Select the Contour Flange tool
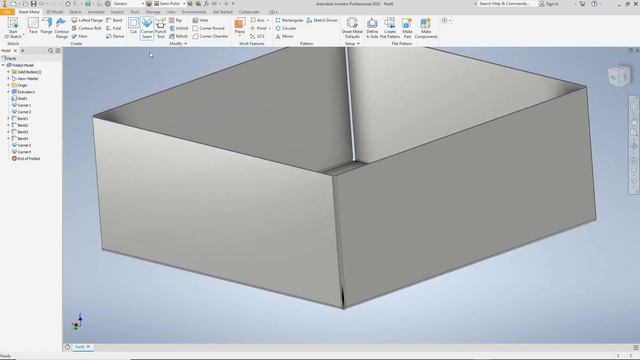This screenshot has width=640, height=360. [61, 28]
